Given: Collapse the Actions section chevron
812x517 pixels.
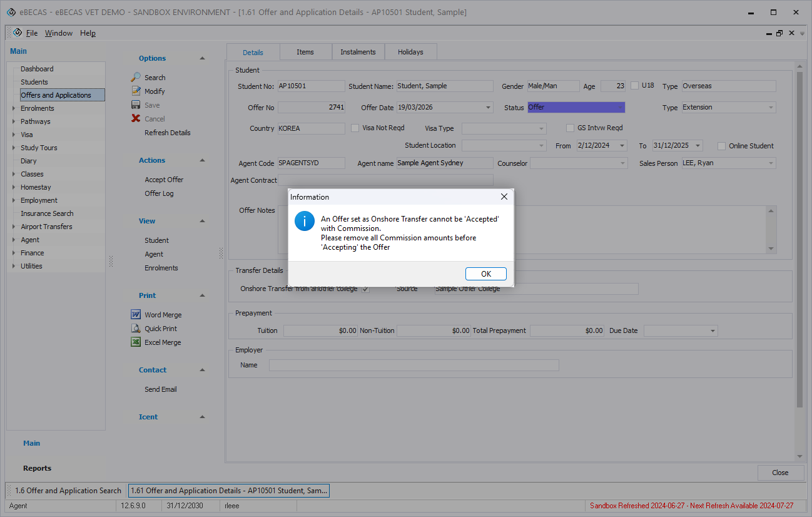Looking at the screenshot, I should click(x=202, y=160).
